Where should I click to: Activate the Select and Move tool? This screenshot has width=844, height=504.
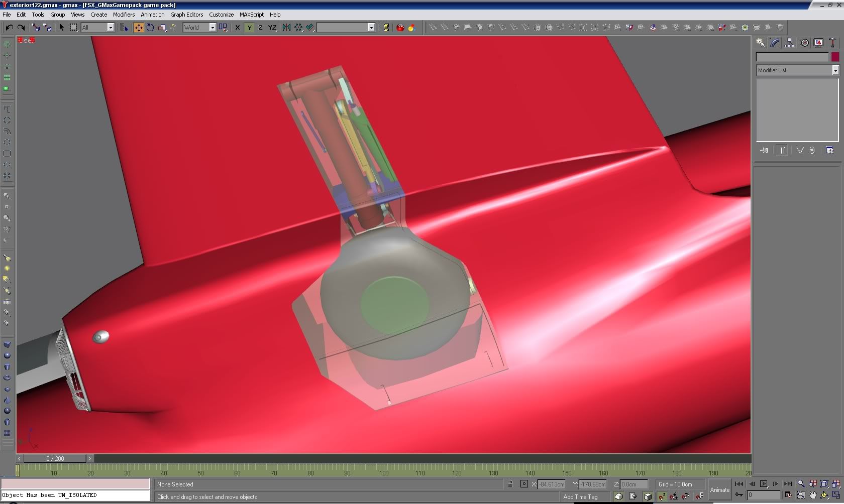pos(138,28)
